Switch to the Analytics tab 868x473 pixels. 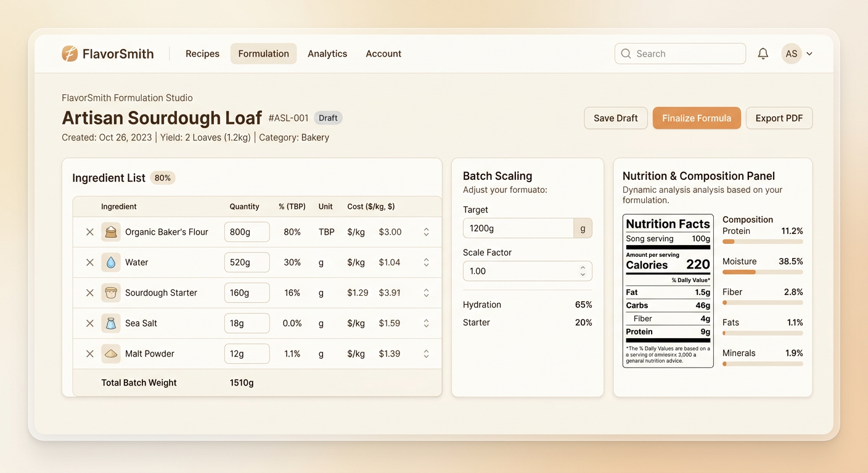[327, 54]
